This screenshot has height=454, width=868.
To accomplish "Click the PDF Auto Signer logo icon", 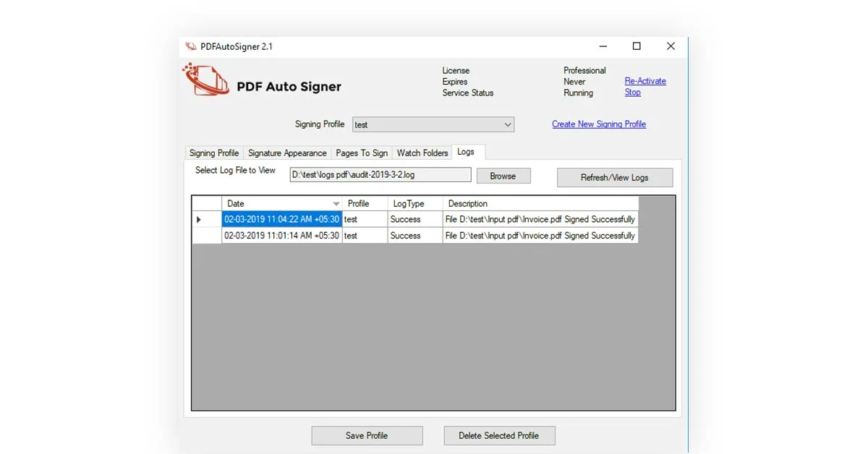I will point(205,80).
